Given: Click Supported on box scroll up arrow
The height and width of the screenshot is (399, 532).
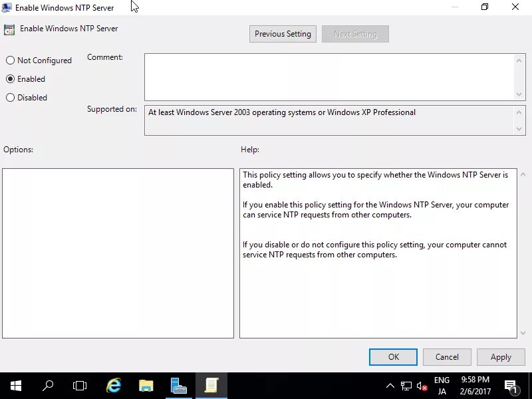Looking at the screenshot, I should pos(519,112).
